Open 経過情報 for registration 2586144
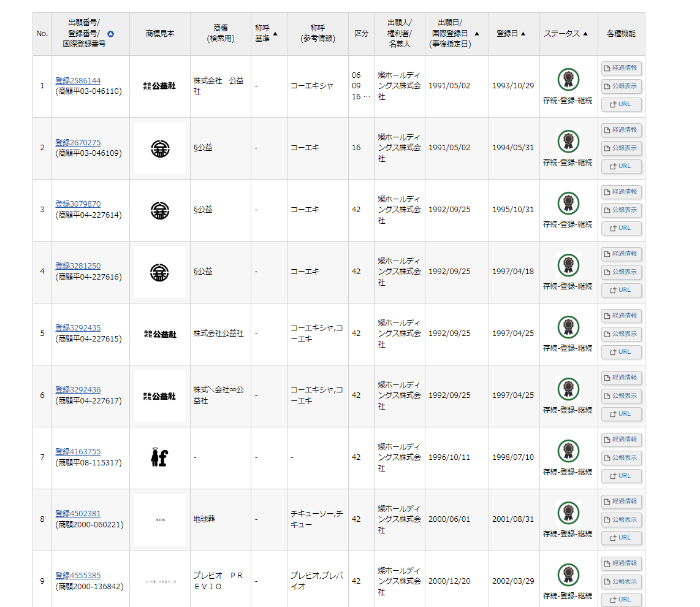The width and height of the screenshot is (700, 607). tap(621, 68)
